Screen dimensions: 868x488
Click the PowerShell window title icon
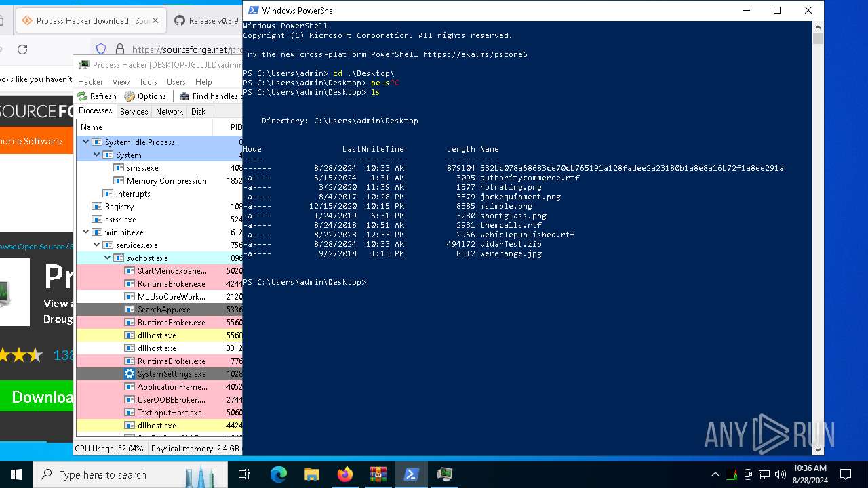254,10
